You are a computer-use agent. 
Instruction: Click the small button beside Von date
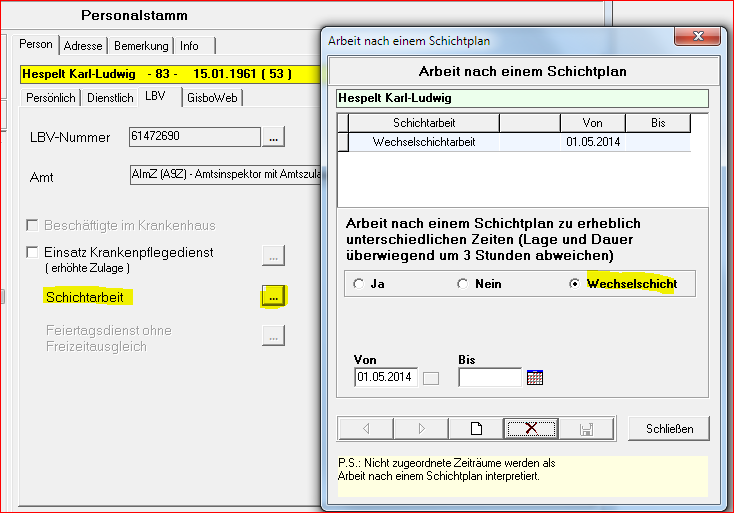(x=431, y=378)
